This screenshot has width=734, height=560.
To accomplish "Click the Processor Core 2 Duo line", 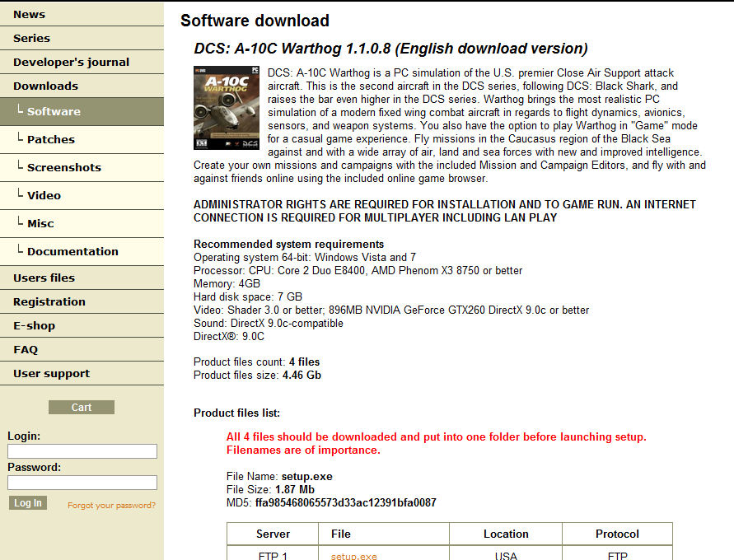I will pyautogui.click(x=358, y=270).
